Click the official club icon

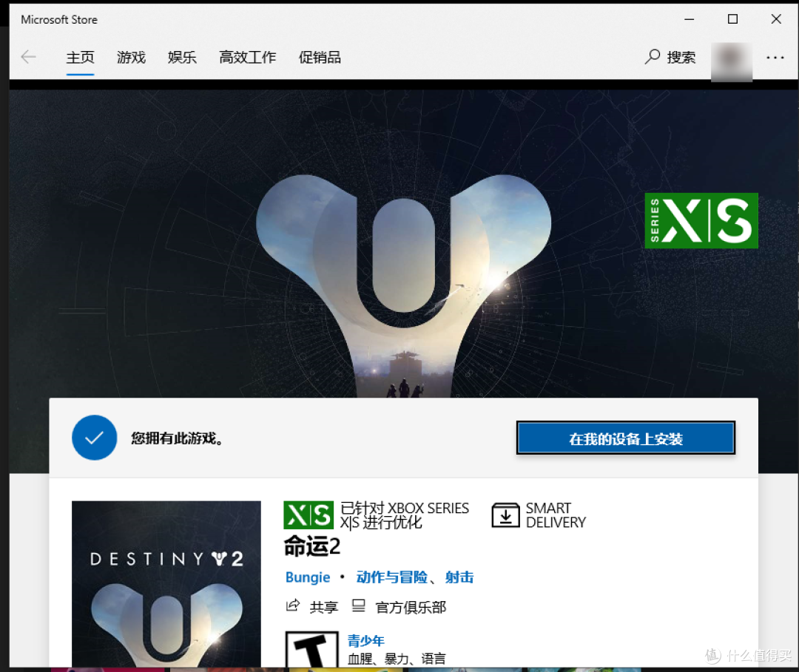pos(359,605)
